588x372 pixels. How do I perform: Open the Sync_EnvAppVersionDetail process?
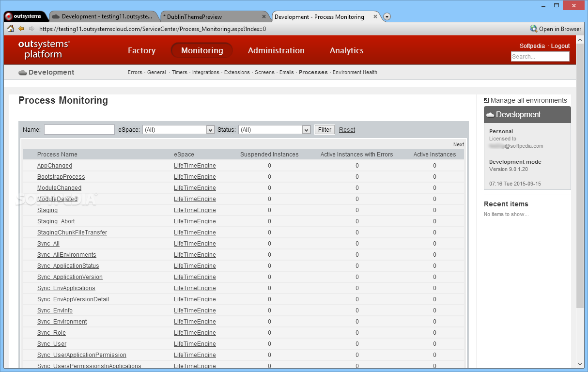pyautogui.click(x=73, y=299)
